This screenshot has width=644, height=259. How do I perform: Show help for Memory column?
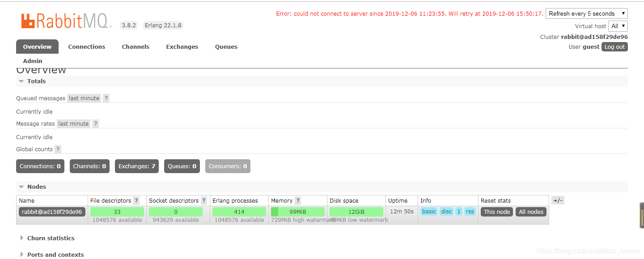click(298, 200)
